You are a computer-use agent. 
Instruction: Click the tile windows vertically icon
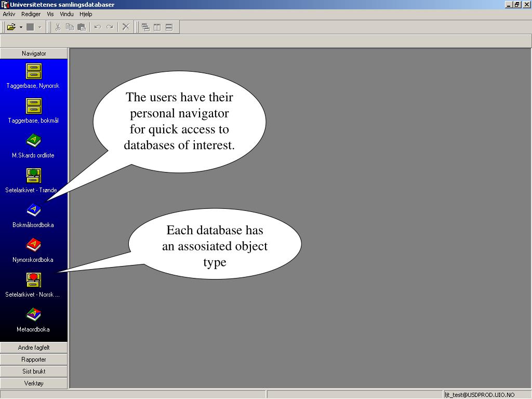[x=157, y=27]
